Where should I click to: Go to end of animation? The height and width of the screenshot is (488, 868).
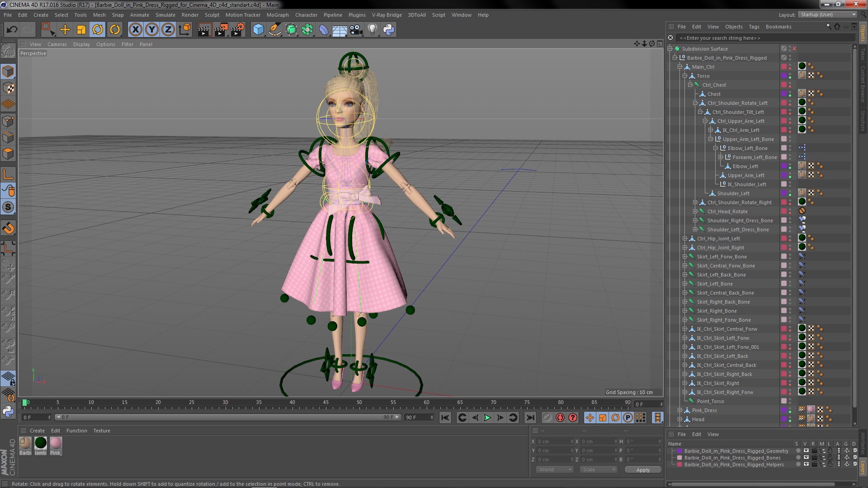530,418
